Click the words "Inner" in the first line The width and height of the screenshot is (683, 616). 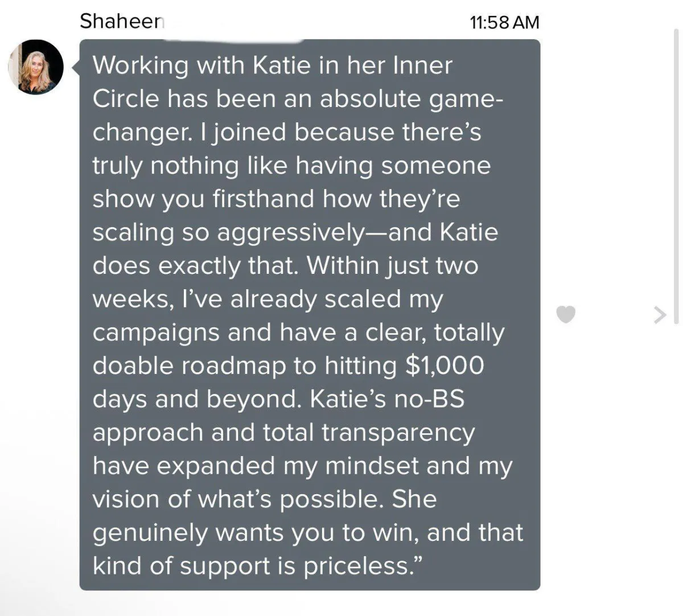click(x=422, y=66)
